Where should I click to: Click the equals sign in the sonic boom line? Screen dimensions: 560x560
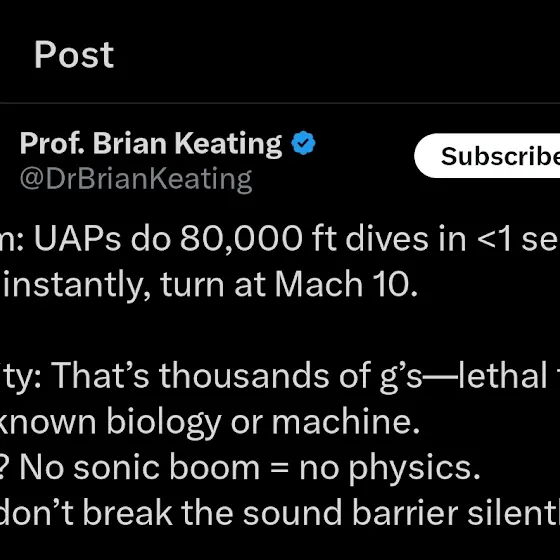click(279, 469)
